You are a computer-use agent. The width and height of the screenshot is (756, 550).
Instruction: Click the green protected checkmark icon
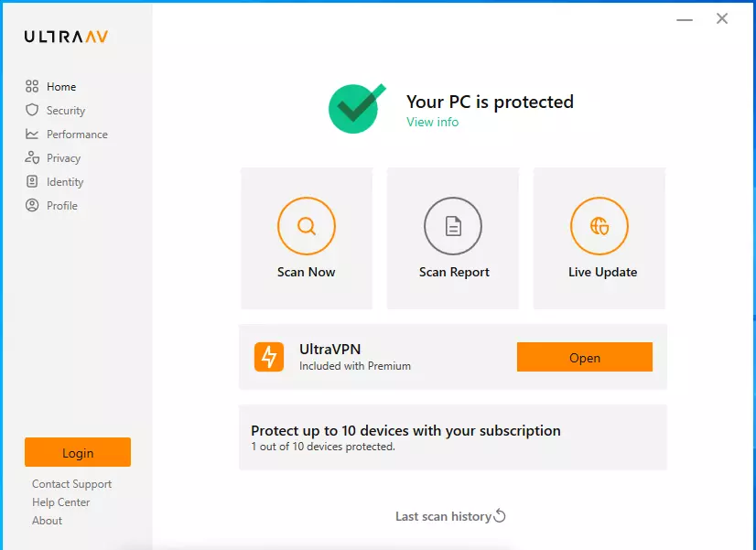click(x=357, y=108)
